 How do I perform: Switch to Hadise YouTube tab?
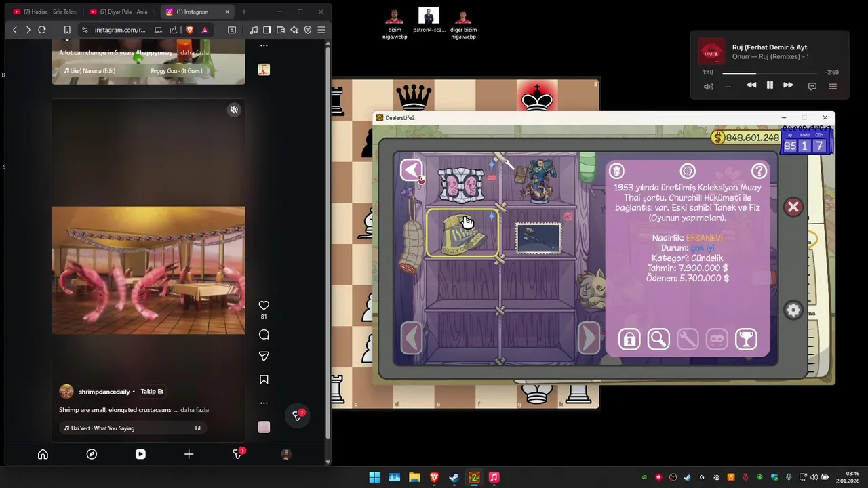[45, 12]
